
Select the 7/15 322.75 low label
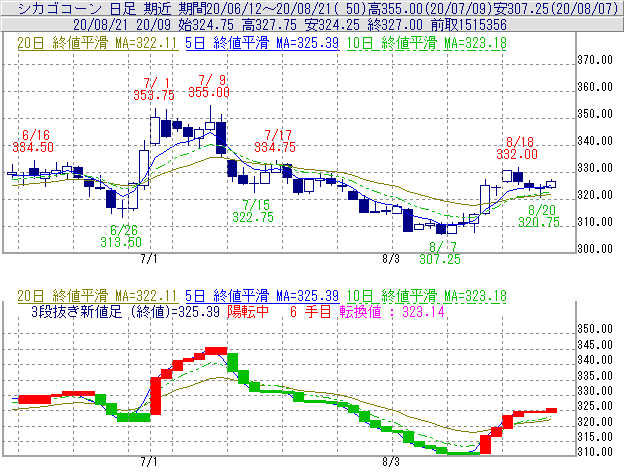[253, 211]
